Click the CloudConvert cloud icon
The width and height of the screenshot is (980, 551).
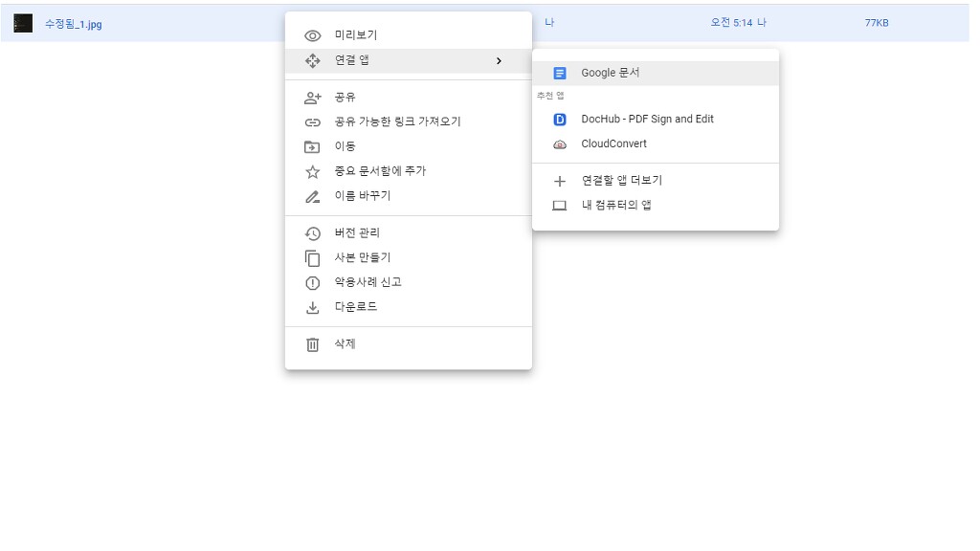click(x=560, y=144)
